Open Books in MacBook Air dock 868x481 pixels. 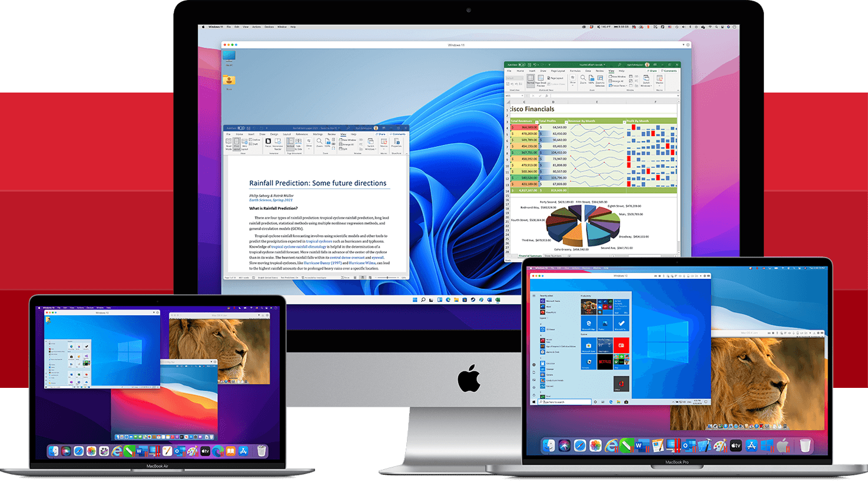tap(231, 451)
